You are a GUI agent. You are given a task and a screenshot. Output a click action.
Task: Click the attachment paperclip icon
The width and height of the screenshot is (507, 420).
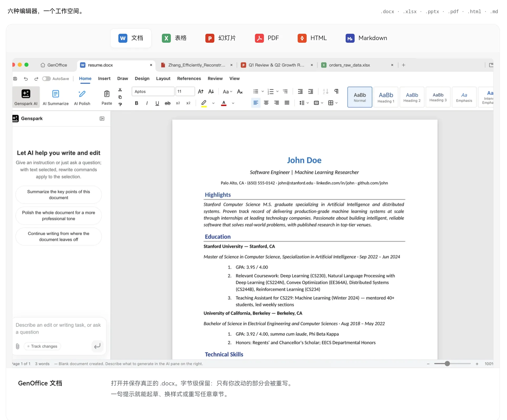pos(18,346)
